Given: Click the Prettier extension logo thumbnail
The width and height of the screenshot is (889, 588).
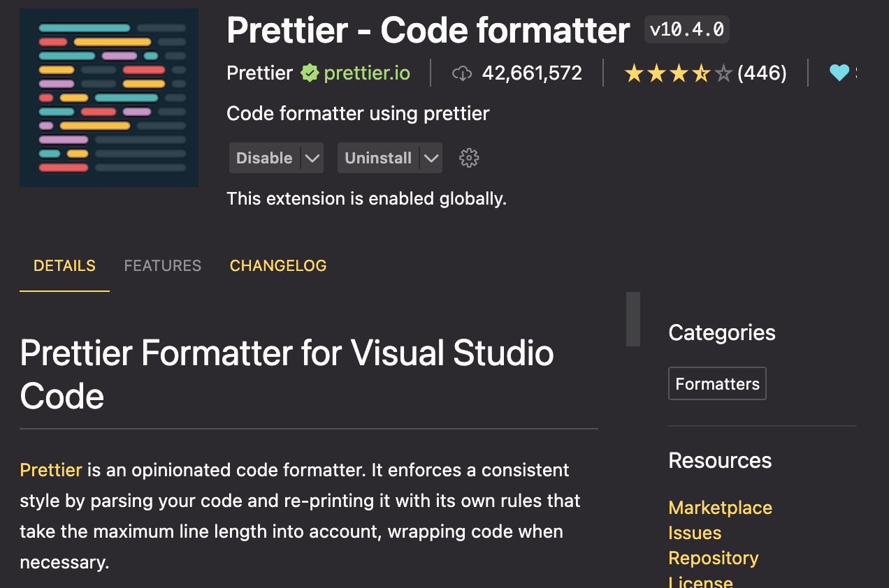Looking at the screenshot, I should click(109, 97).
